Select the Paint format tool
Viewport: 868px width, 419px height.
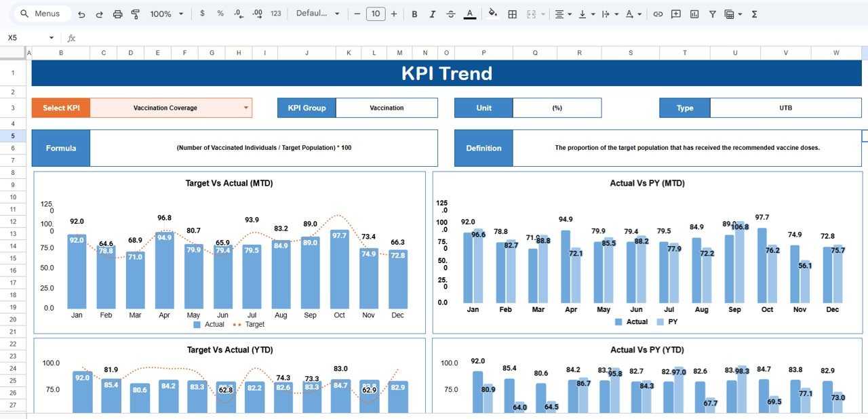pyautogui.click(x=135, y=14)
